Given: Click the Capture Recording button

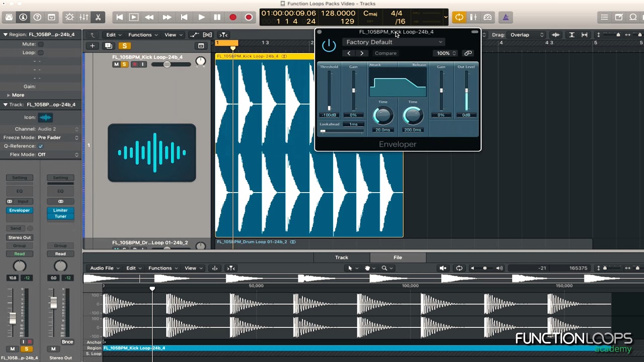Looking at the screenshot, I should pos(249,17).
